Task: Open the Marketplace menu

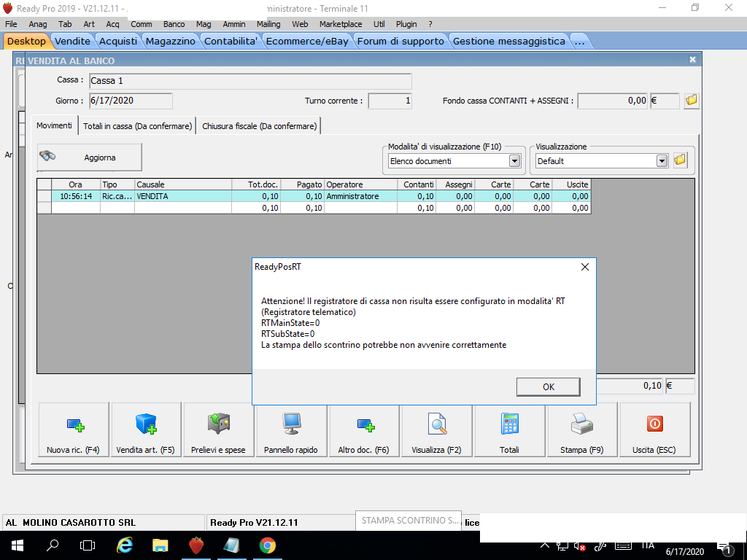Action: [x=341, y=24]
